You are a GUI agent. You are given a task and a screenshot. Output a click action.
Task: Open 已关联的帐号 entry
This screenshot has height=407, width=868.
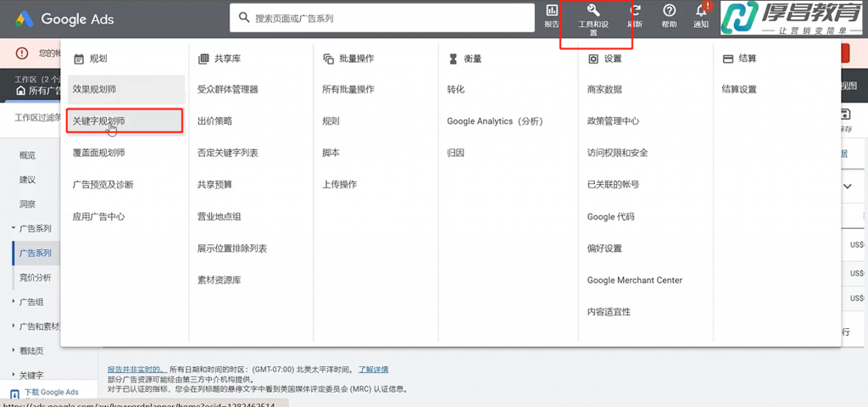click(614, 184)
